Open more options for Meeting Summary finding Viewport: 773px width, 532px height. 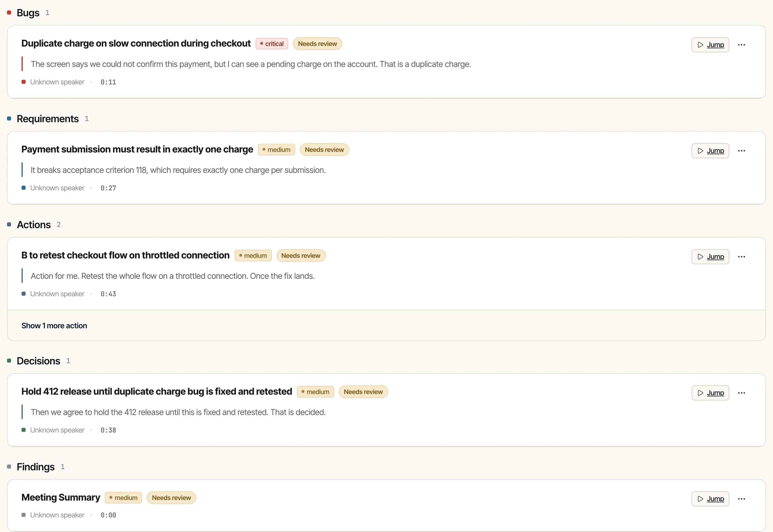tap(741, 499)
